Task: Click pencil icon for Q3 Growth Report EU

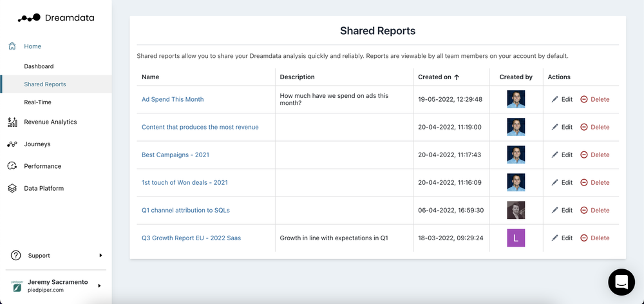Action: [555, 238]
